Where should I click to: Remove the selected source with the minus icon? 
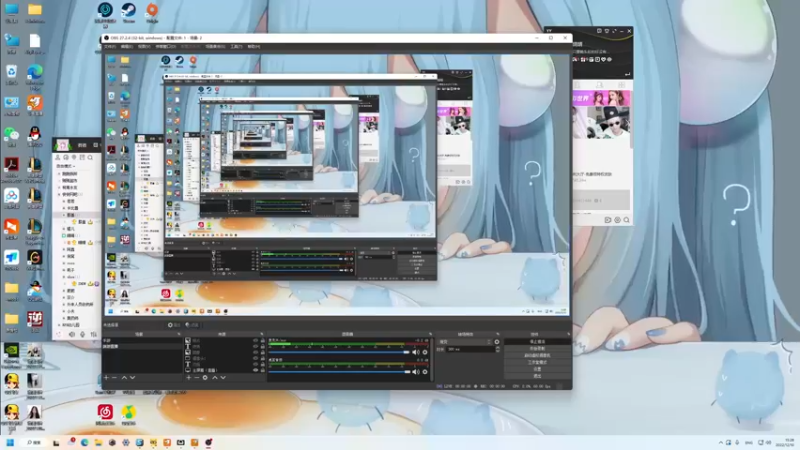tap(197, 378)
